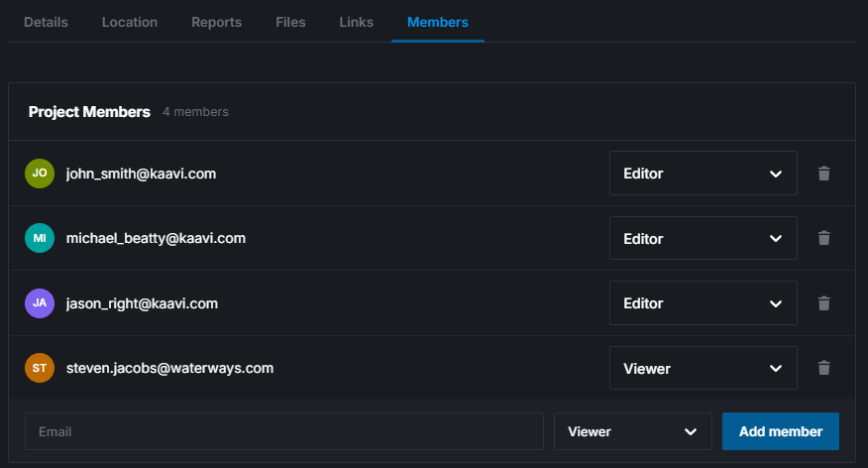Select the michael_beatty@kaavi.com email text

click(x=156, y=239)
